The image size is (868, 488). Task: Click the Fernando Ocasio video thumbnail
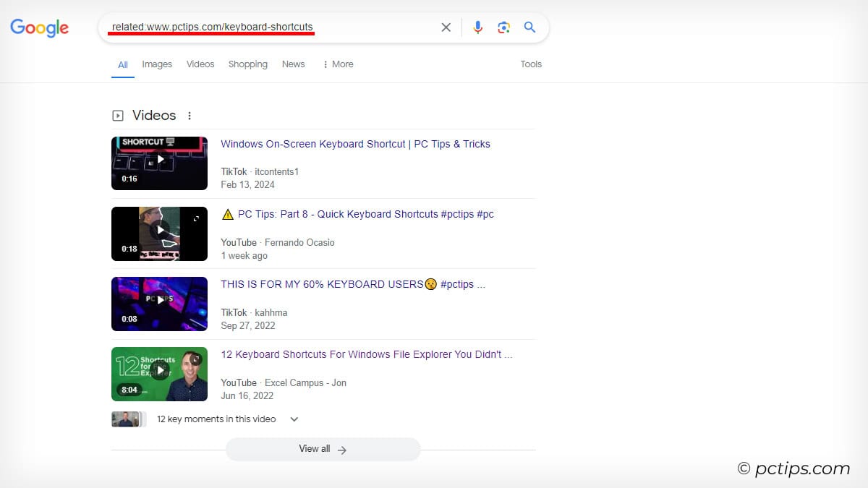(x=159, y=234)
